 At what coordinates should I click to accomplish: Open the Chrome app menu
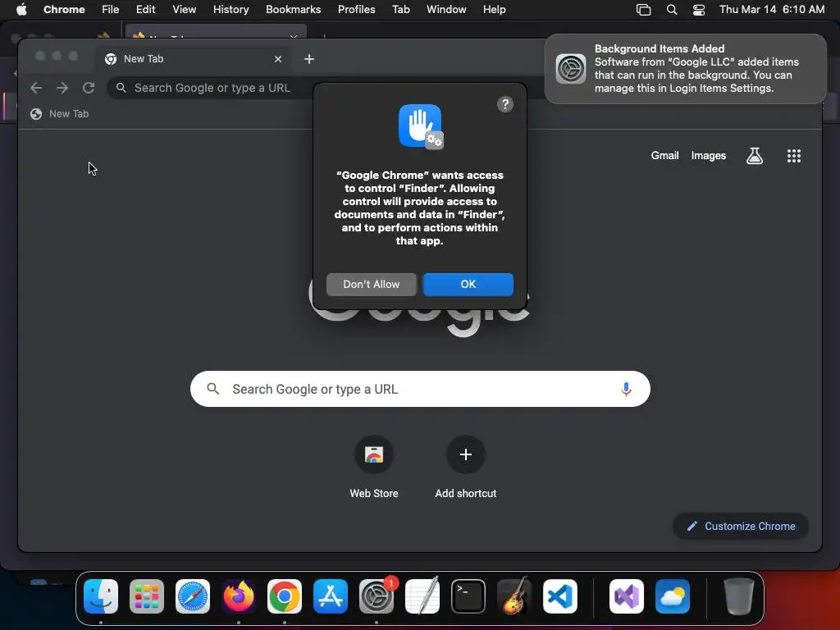coord(64,10)
